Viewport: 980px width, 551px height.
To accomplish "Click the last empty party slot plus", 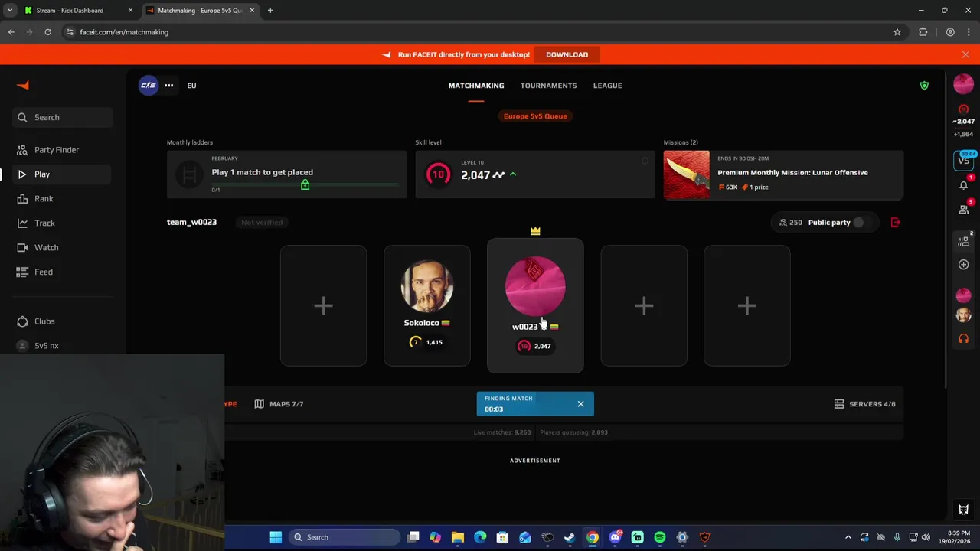I will click(747, 306).
